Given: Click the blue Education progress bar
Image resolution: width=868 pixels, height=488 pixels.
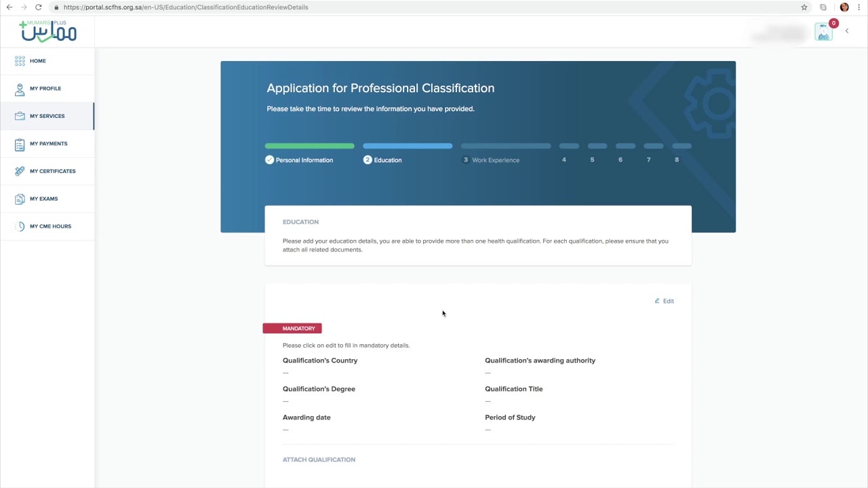Looking at the screenshot, I should coord(408,146).
